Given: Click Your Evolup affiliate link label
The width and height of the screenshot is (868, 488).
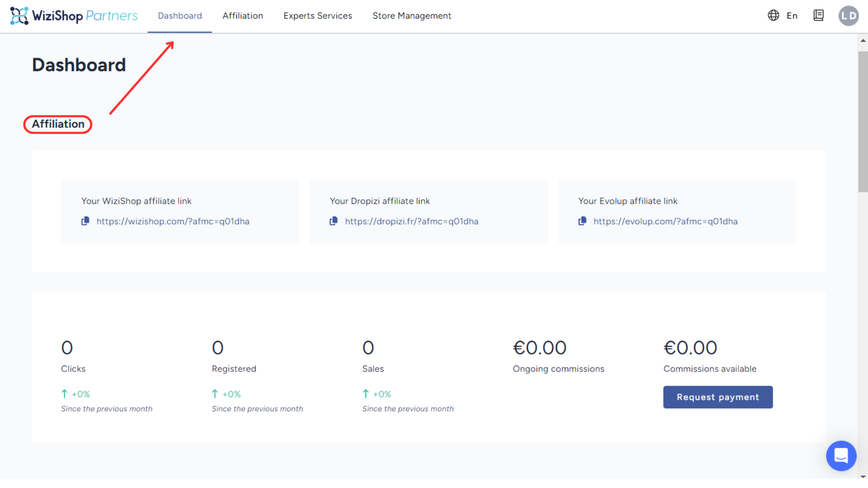Looking at the screenshot, I should click(x=628, y=201).
